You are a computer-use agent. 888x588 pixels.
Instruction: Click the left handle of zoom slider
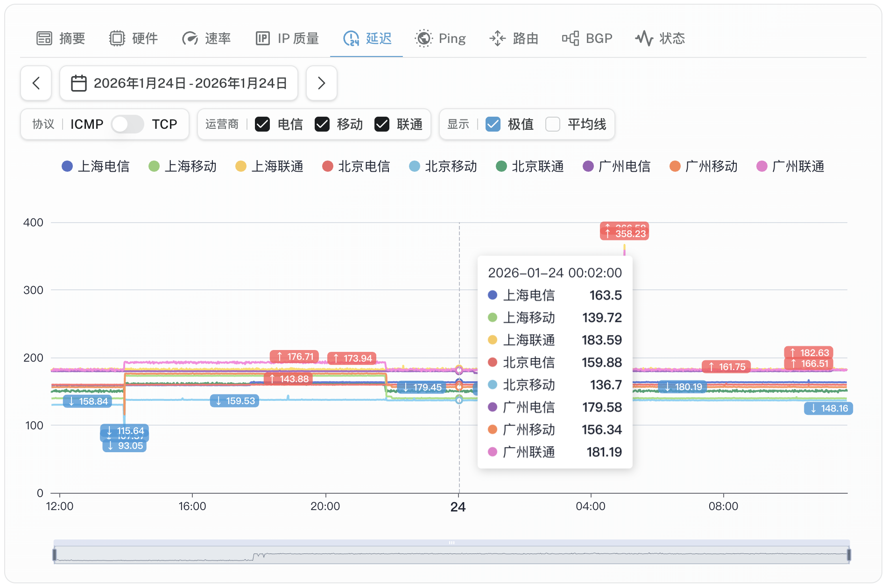coord(55,554)
